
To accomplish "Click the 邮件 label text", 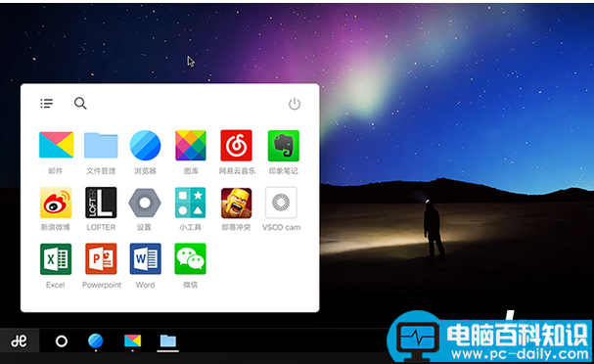I will coord(56,171).
